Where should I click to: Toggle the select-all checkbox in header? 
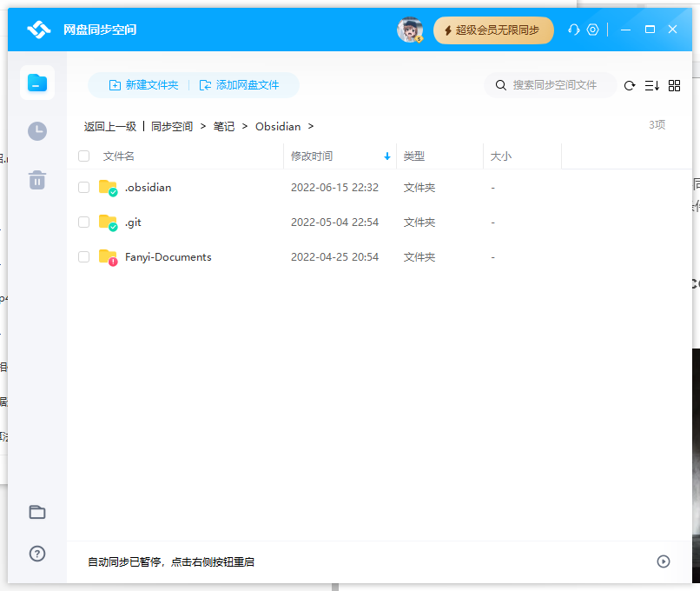(83, 156)
